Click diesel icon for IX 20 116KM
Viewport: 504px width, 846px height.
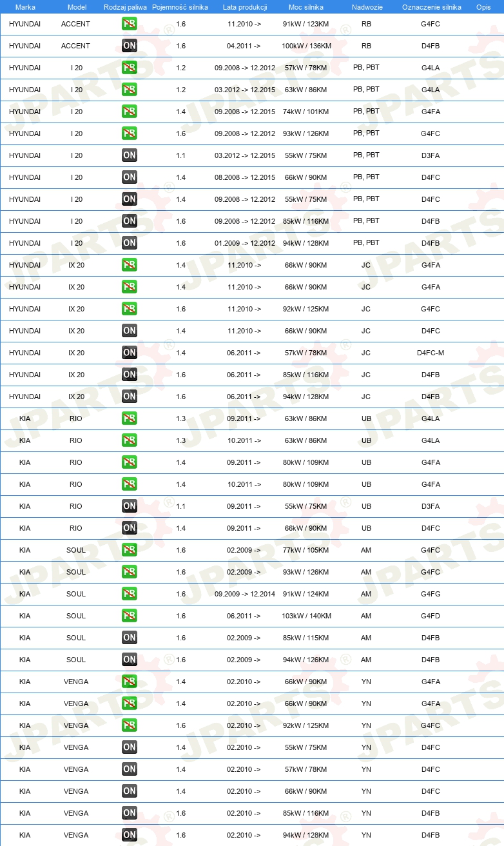tap(130, 375)
